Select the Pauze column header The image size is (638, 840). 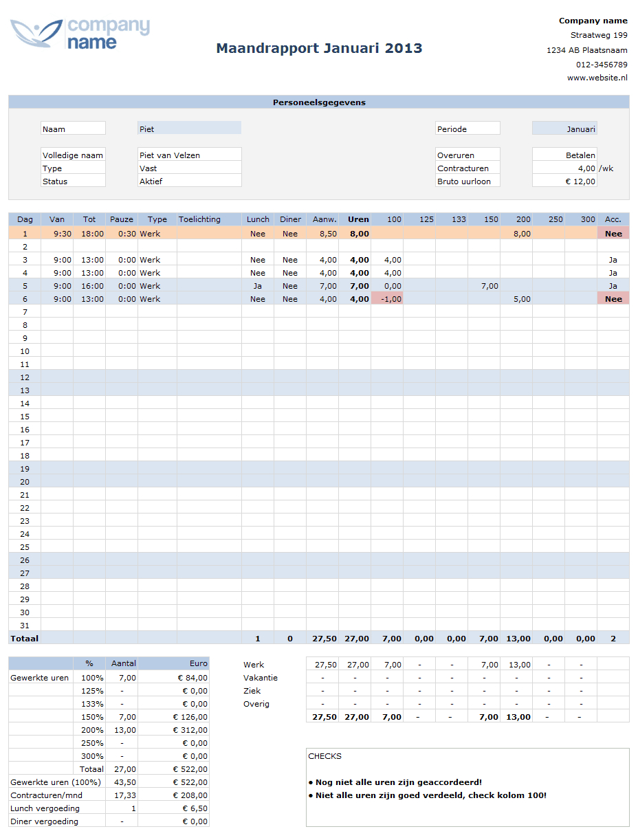click(122, 219)
